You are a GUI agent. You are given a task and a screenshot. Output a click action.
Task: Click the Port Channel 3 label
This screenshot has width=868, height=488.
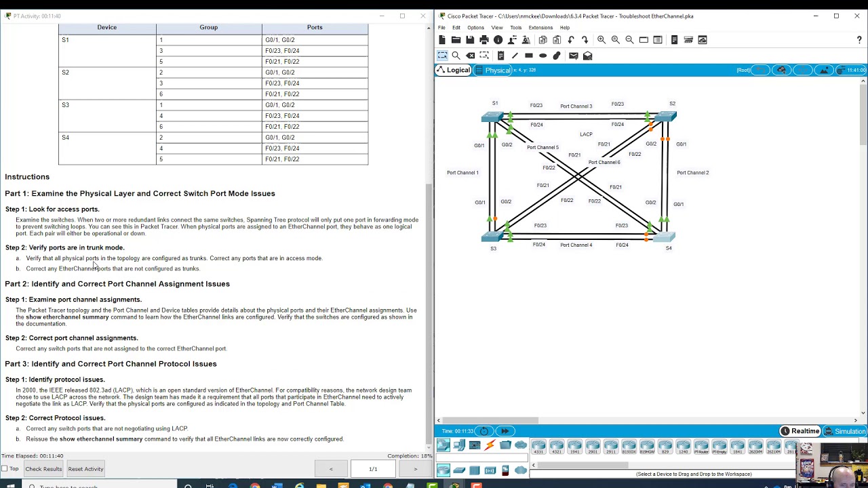click(576, 106)
